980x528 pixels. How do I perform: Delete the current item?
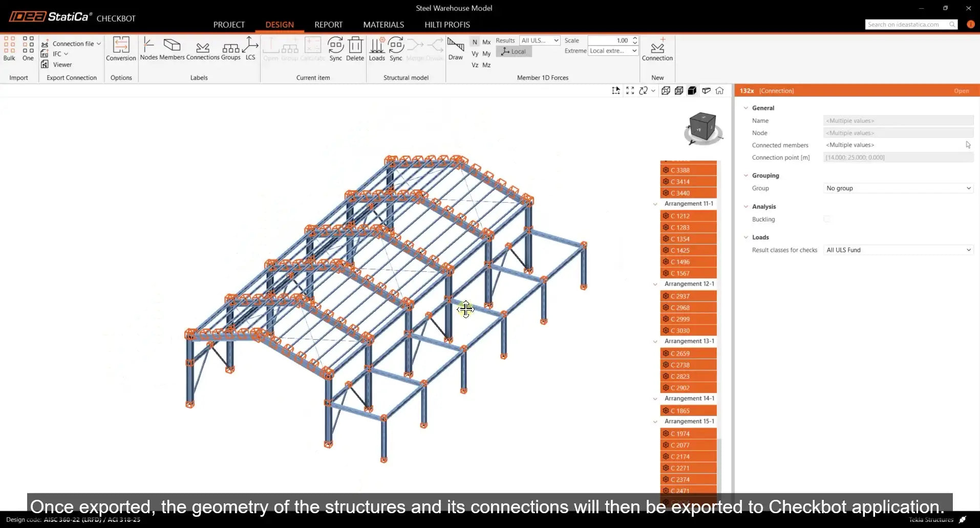[355, 49]
